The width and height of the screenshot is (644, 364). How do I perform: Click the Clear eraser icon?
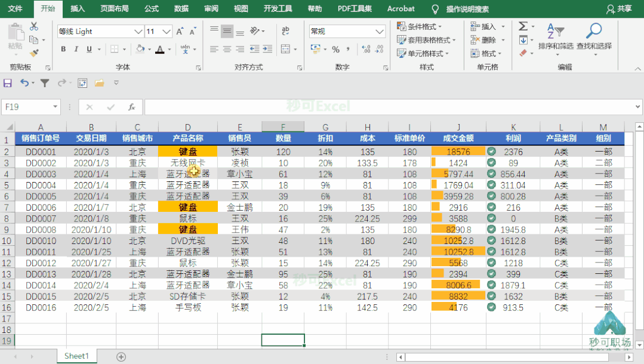523,53
